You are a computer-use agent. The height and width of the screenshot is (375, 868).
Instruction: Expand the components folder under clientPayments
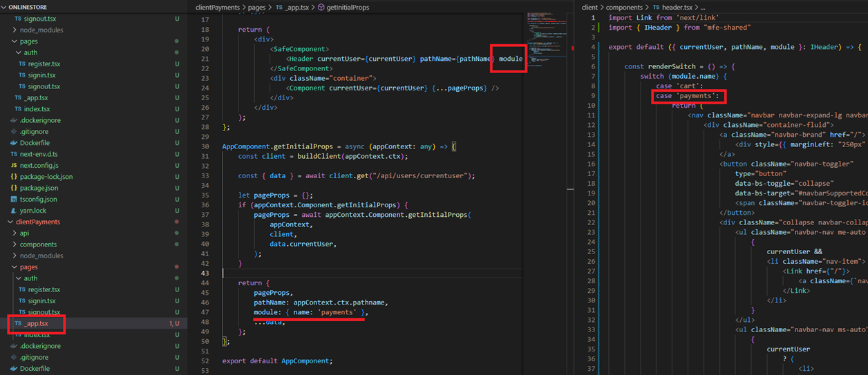[37, 244]
